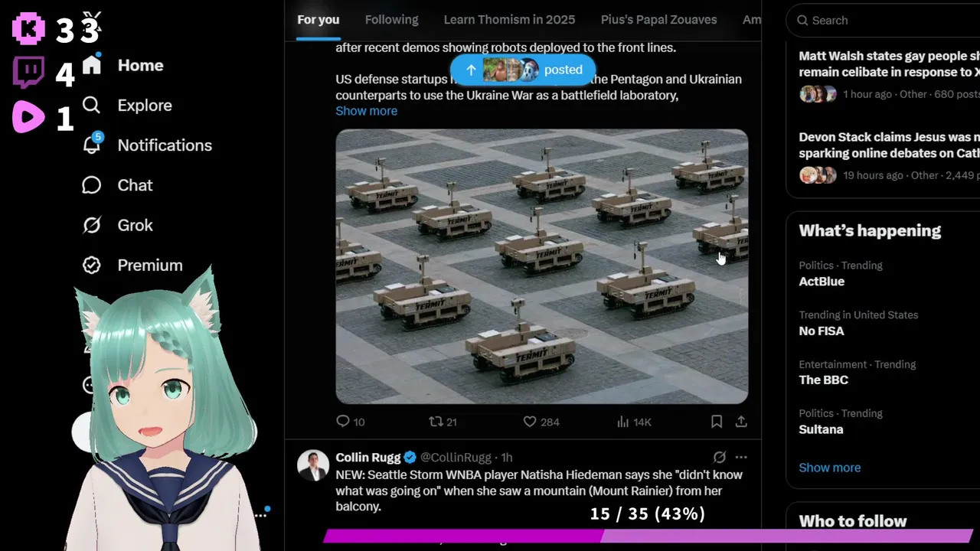Like the post with 284 likes
The image size is (980, 551).
point(541,422)
